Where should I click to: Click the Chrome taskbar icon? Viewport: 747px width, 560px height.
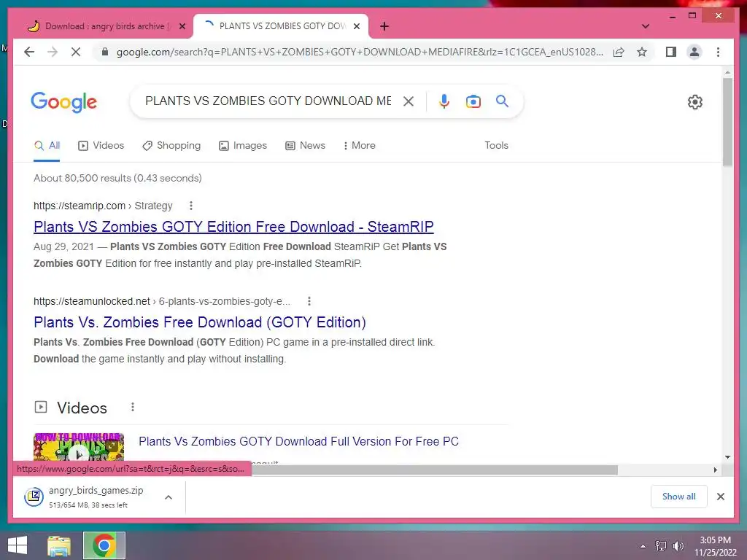[104, 545]
